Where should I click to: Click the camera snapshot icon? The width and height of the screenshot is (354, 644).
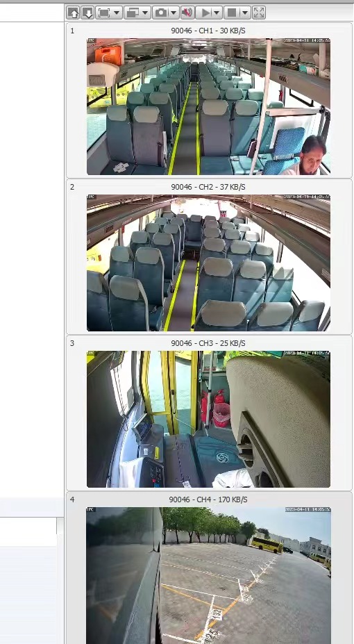(160, 13)
